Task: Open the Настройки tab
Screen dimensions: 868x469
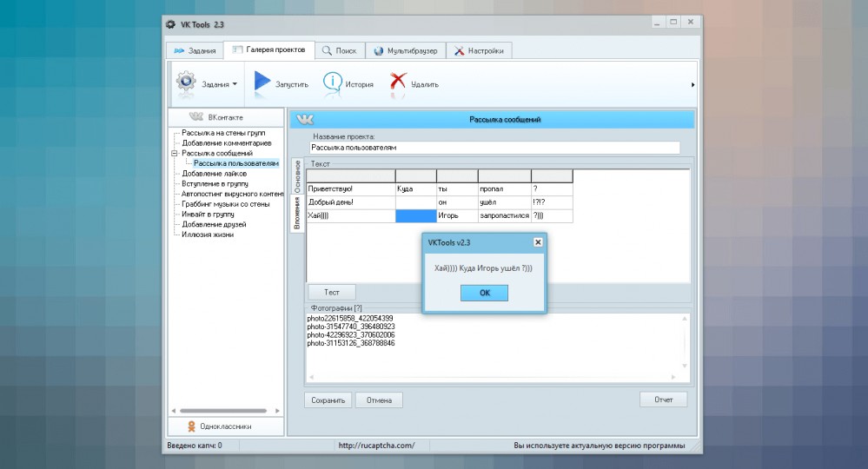Action: pyautogui.click(x=479, y=50)
